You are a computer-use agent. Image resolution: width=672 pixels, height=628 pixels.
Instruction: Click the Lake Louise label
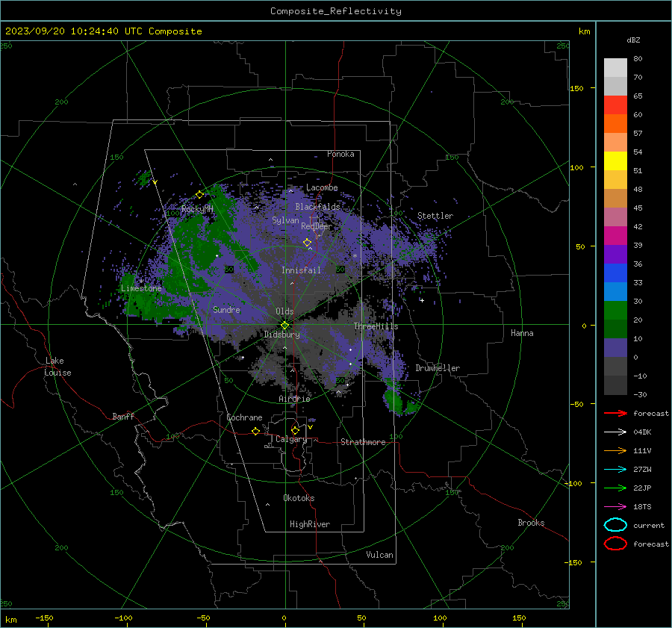pos(57,367)
